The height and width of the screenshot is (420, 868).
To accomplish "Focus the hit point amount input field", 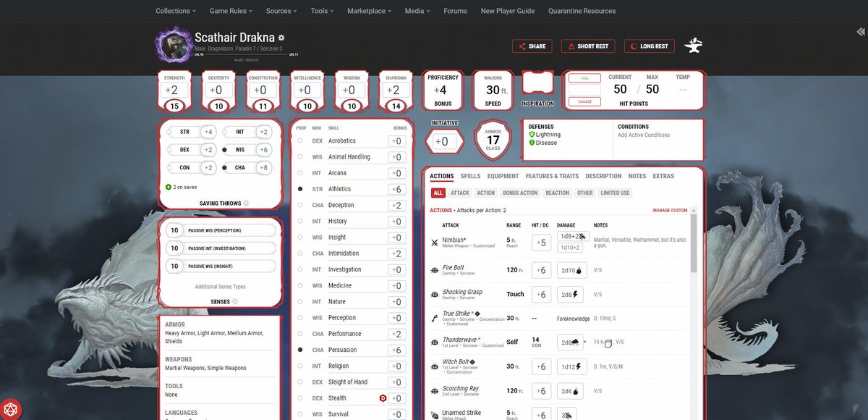I will point(584,90).
